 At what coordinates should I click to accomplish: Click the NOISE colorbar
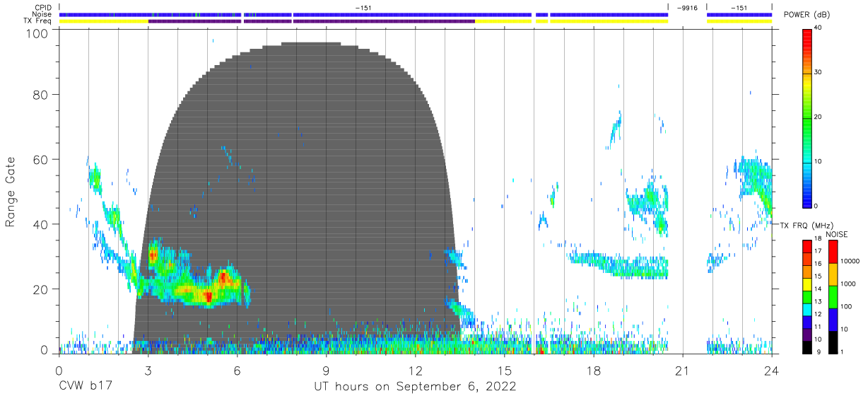point(833,296)
